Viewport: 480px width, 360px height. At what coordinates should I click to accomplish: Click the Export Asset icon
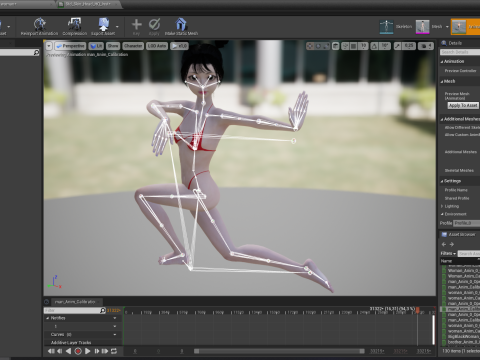[x=104, y=24]
